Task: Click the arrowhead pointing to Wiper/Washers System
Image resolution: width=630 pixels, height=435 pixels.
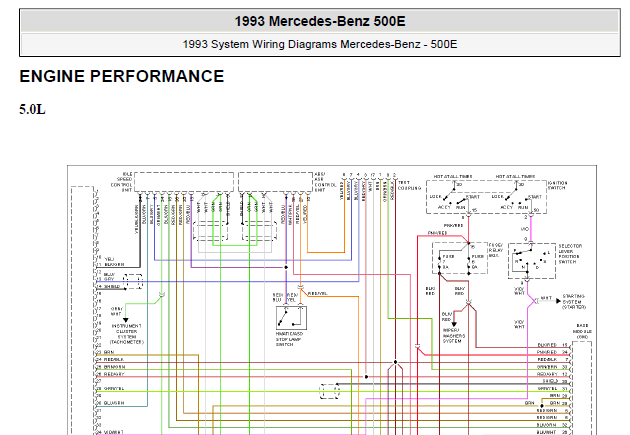Action: click(x=454, y=325)
